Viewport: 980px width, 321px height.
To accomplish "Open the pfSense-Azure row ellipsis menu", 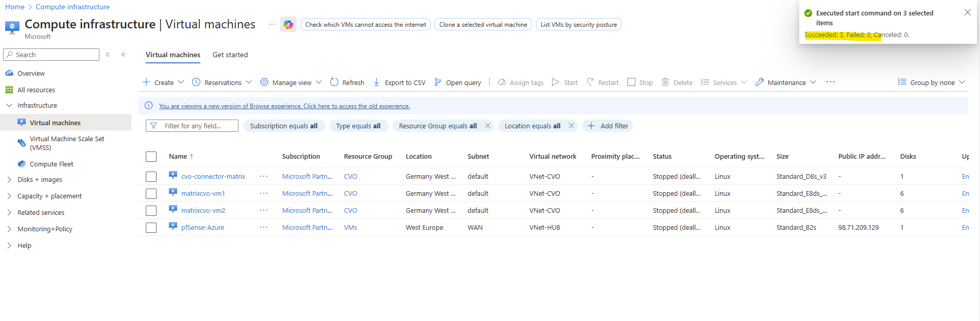I will [264, 227].
